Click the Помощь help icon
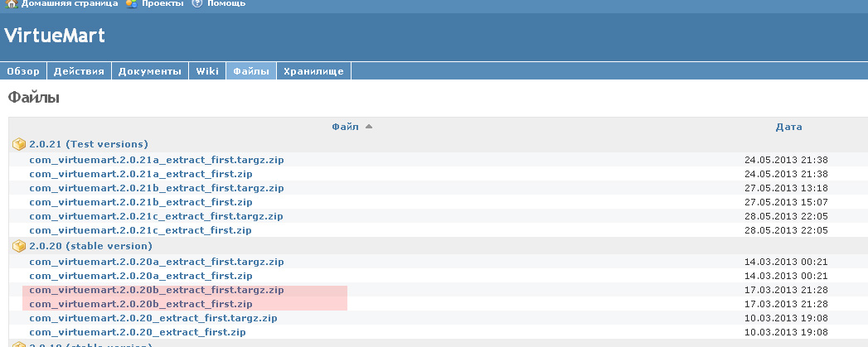Viewport: 868px width, 347px height. 196,3
